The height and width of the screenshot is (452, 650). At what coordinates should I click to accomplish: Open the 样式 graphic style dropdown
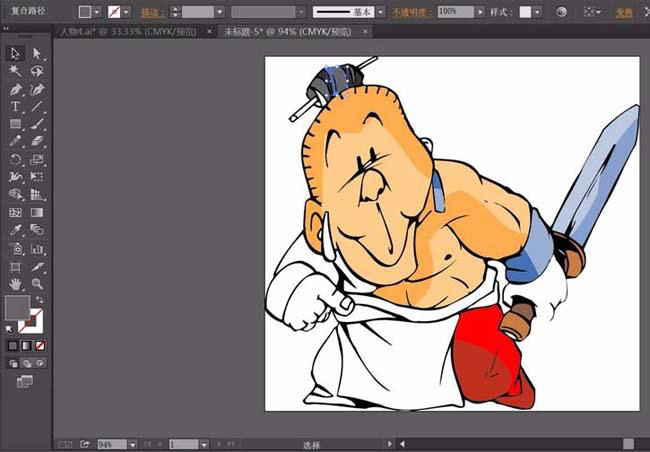click(537, 12)
